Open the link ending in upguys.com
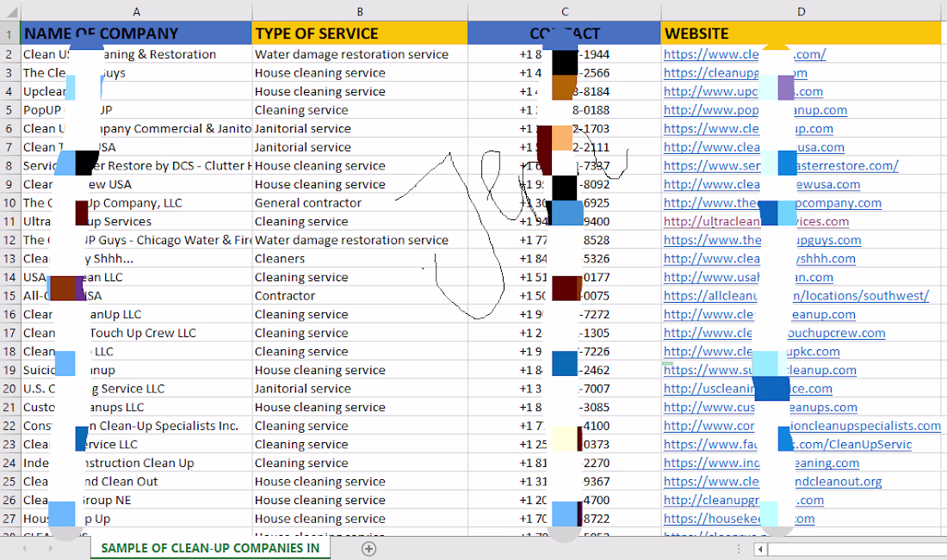The height and width of the screenshot is (560, 947). [x=762, y=240]
